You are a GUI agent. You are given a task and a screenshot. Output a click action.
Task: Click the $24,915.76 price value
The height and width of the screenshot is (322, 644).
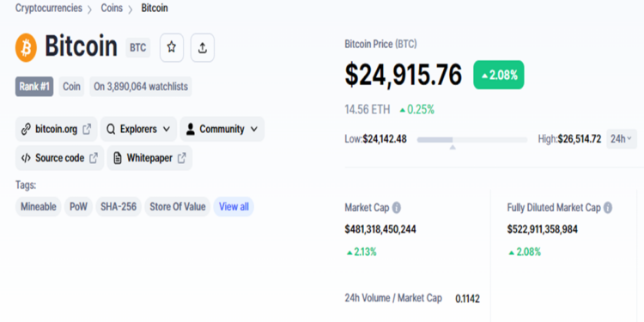404,75
